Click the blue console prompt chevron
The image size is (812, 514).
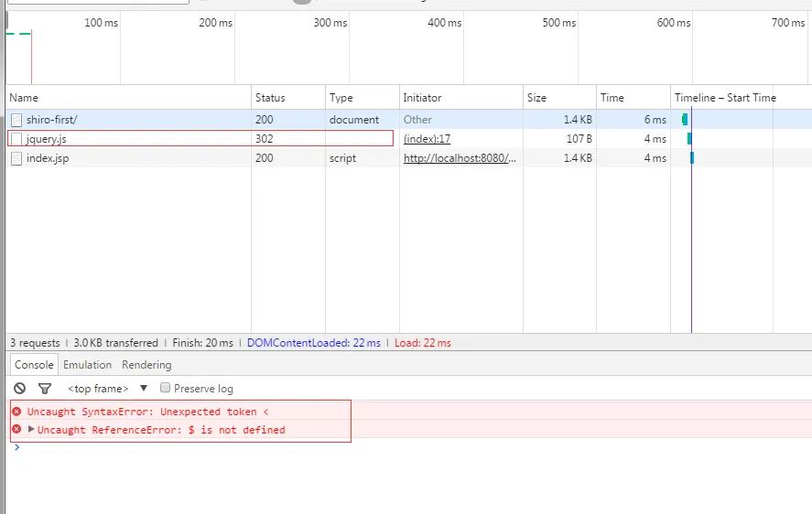[x=16, y=447]
